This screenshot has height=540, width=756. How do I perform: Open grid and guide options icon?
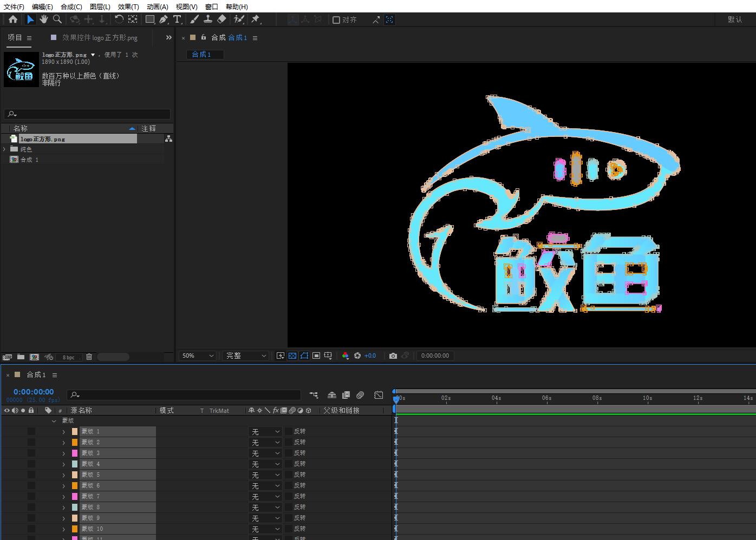[x=328, y=355]
